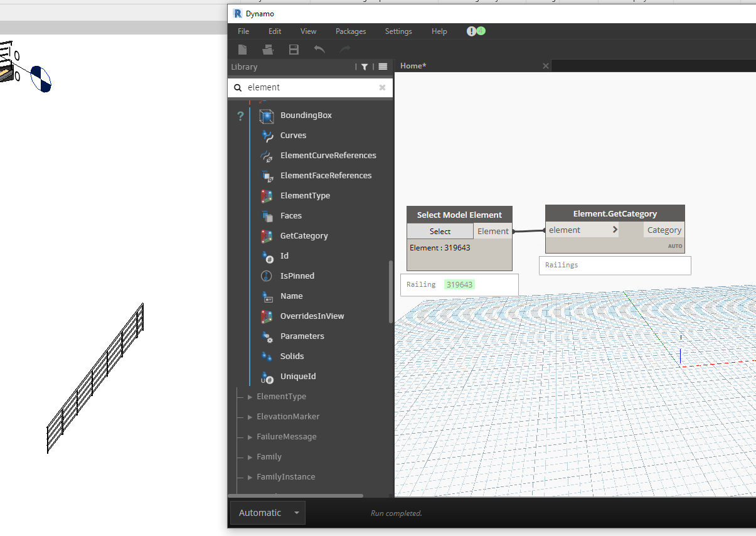Image resolution: width=756 pixels, height=536 pixels.
Task: Click the Category output port on Element.GetCategory
Action: (664, 230)
